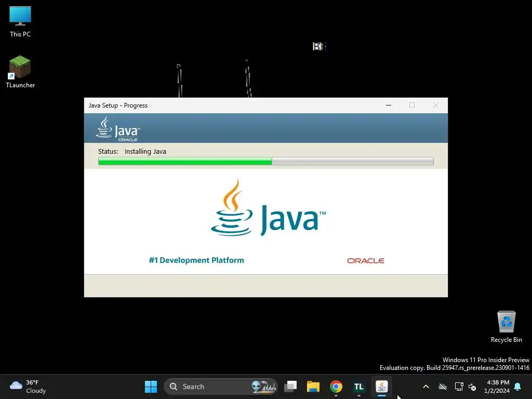532x399 pixels.
Task: Open the muted volume tray icon
Action: click(472, 387)
